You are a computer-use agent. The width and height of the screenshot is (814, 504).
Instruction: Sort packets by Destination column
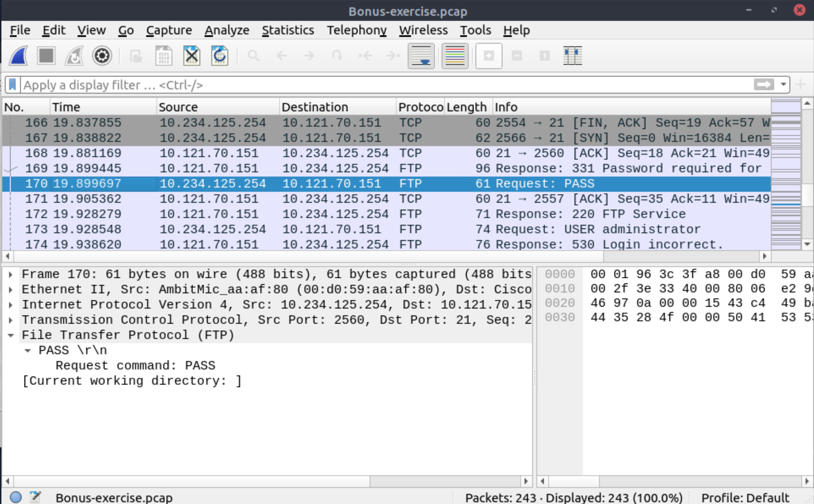click(338, 107)
